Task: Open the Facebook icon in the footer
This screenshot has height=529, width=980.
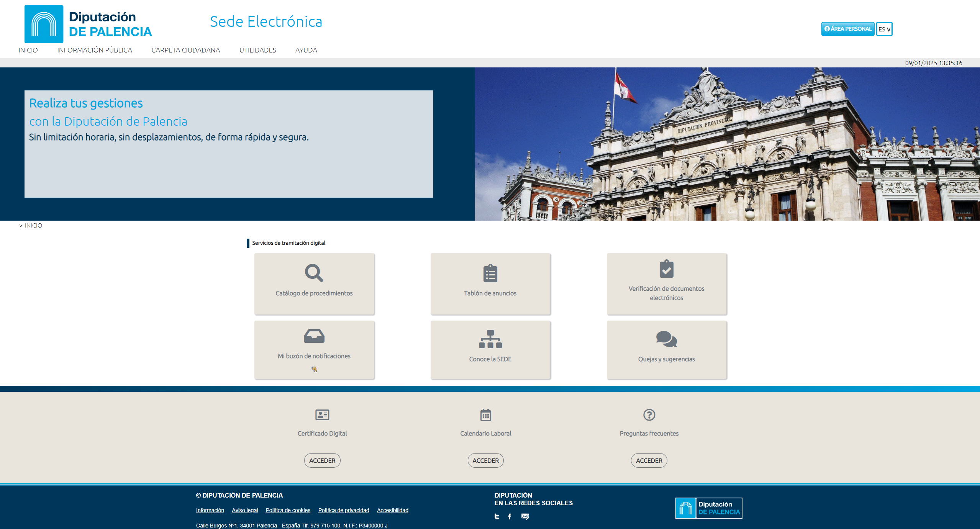Action: (x=510, y=516)
